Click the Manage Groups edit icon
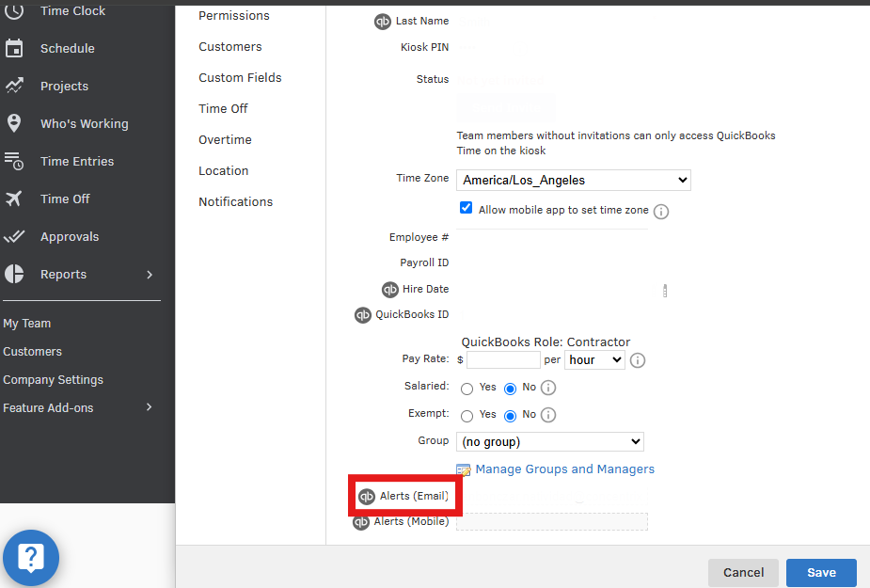870x588 pixels. [464, 469]
